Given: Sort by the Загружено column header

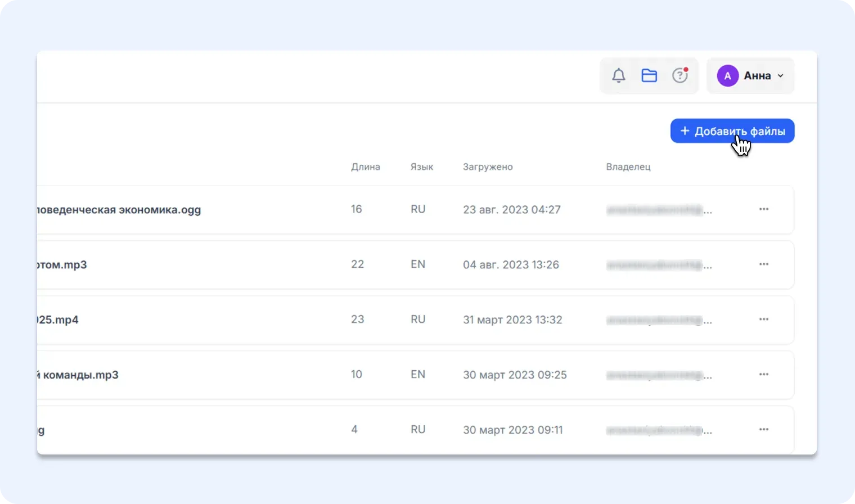Looking at the screenshot, I should click(x=488, y=166).
